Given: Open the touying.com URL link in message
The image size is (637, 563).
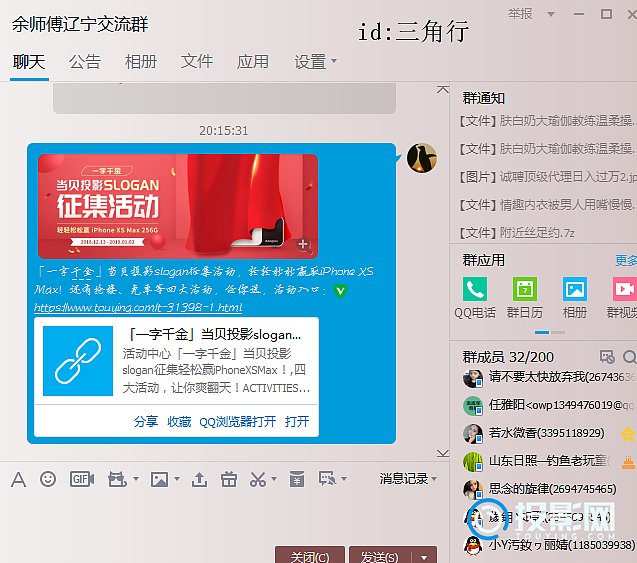Looking at the screenshot, I should [138, 308].
